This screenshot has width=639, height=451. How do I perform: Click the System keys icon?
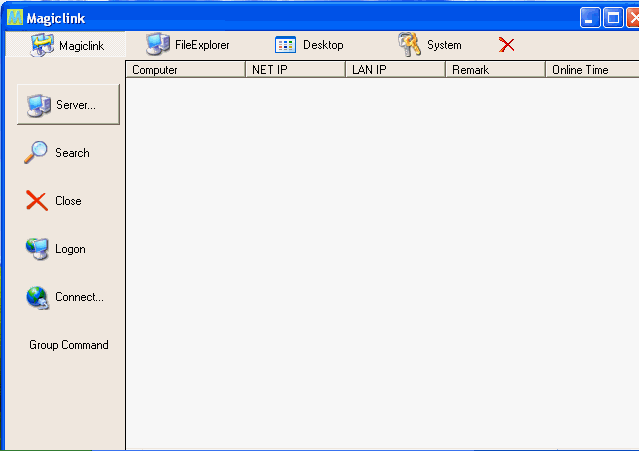[x=409, y=45]
